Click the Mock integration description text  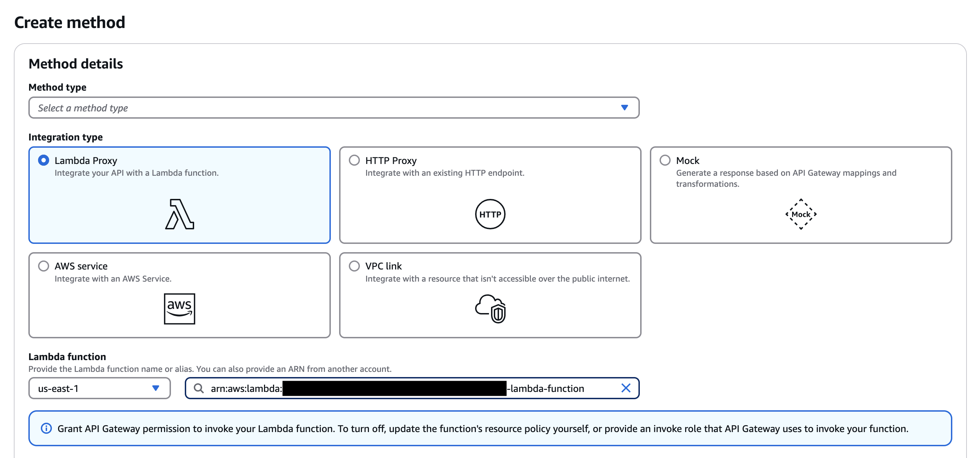point(786,178)
